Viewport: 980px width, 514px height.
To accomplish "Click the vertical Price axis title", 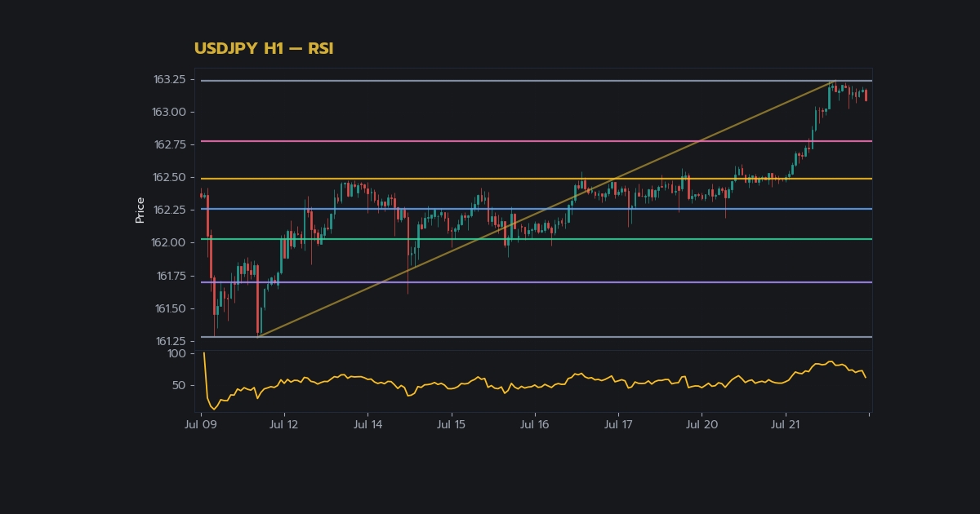I will [140, 210].
